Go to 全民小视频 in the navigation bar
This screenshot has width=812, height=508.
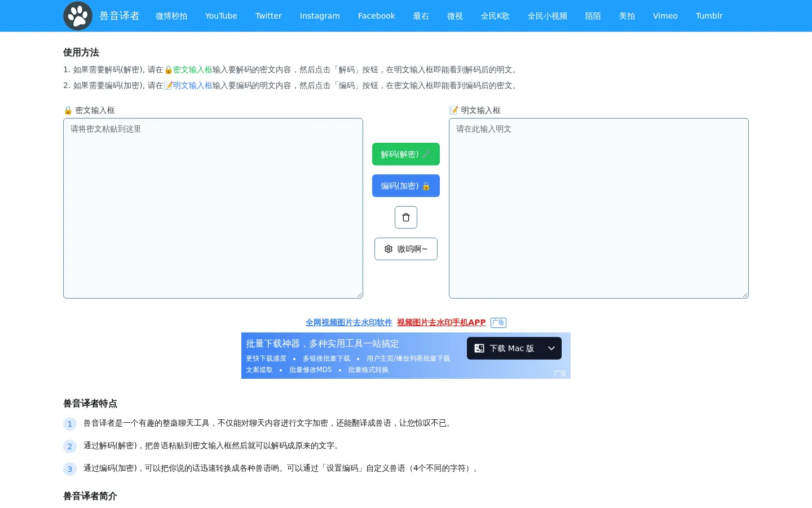(x=548, y=16)
